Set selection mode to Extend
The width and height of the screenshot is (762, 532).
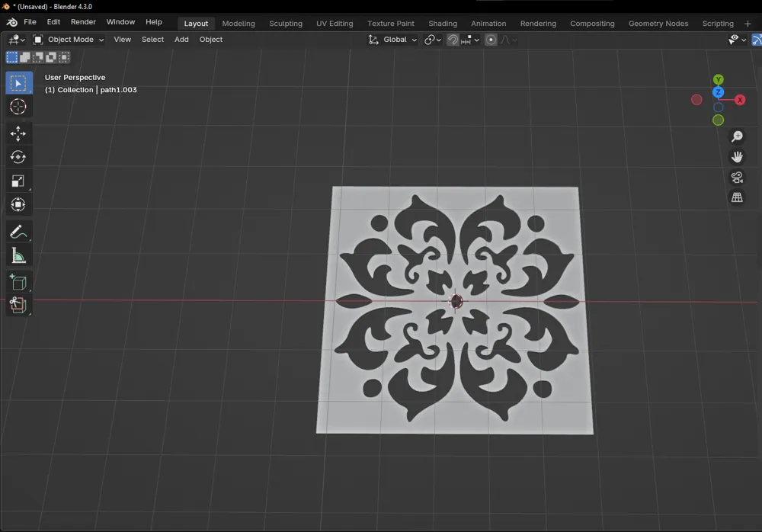[25, 57]
